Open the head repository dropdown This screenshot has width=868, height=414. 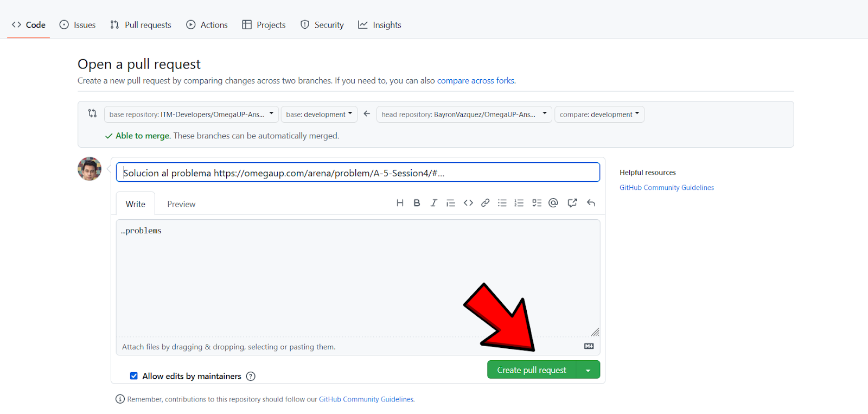click(x=464, y=114)
